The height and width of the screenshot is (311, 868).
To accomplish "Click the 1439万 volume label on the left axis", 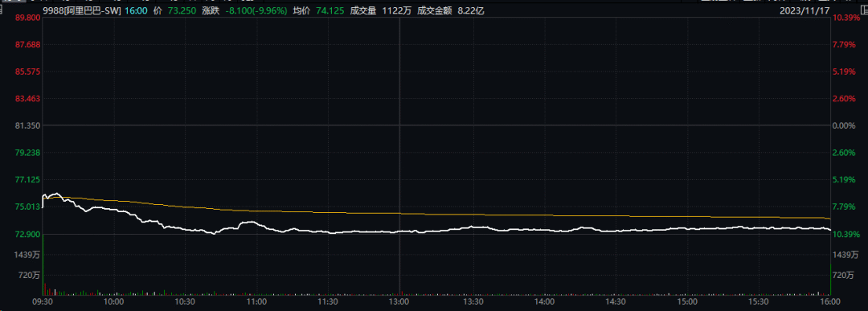I will click(27, 255).
